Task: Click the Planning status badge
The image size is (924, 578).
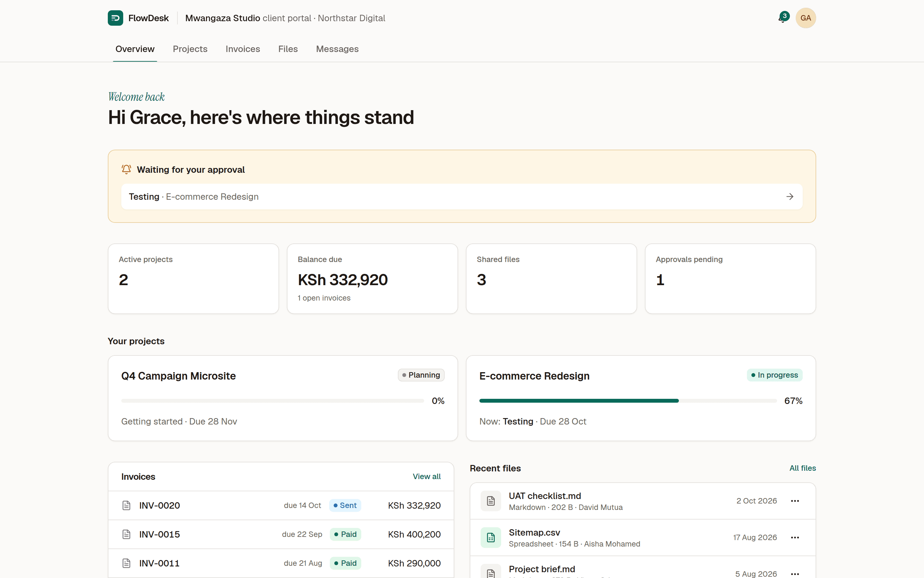Action: (421, 375)
